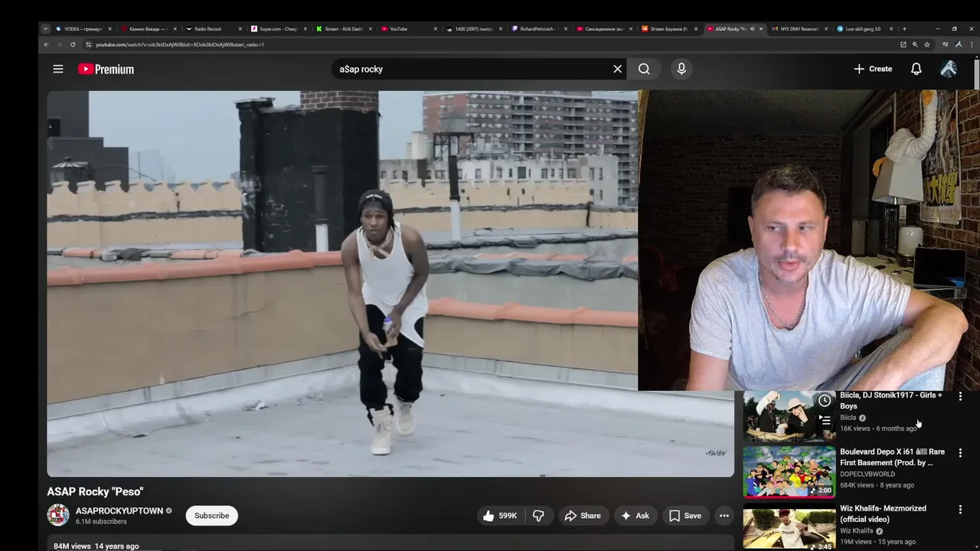The image size is (980, 551).
Task: Close the Radio Record tab
Action: click(x=240, y=29)
